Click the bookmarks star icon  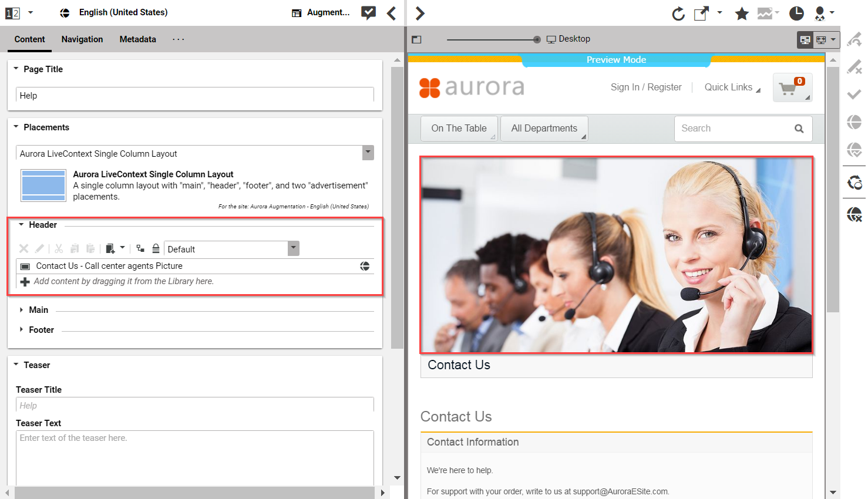point(742,13)
